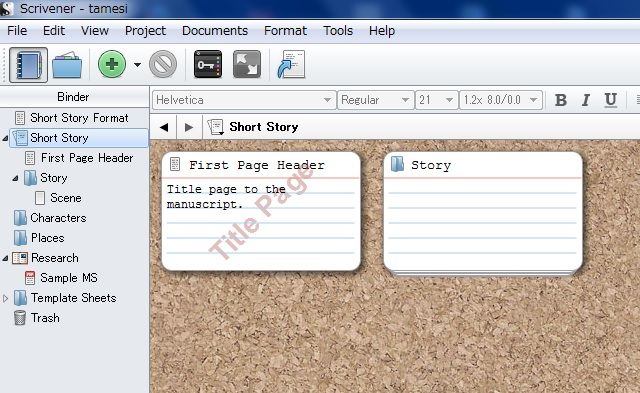Viewport: 640px width, 393px height.
Task: Open the File menu
Action: pos(17,31)
